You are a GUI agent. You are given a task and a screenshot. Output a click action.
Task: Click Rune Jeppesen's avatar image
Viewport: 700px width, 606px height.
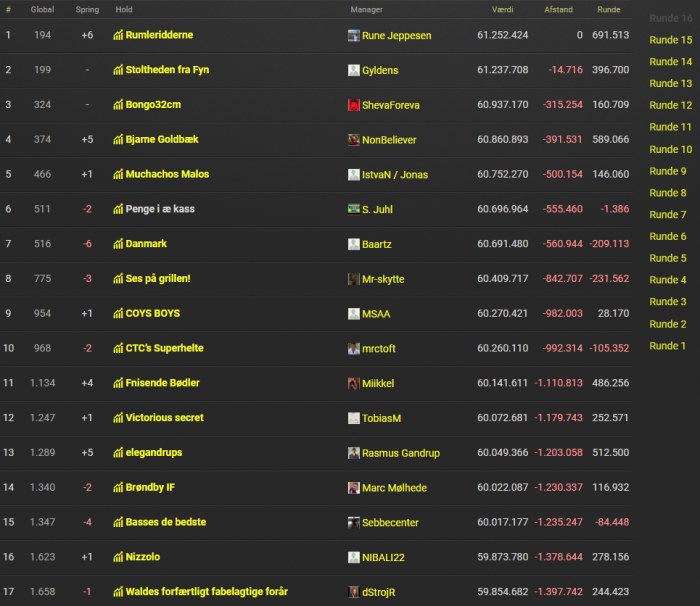click(x=354, y=35)
